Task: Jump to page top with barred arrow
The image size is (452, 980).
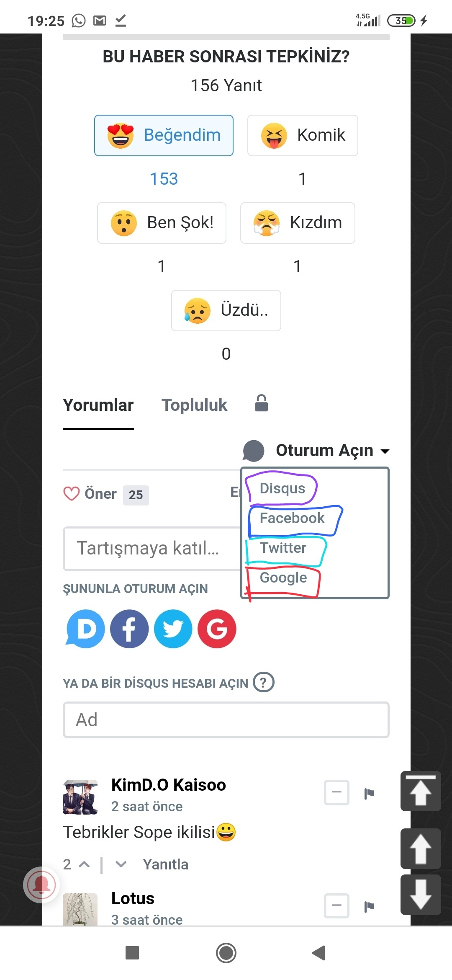Action: click(420, 791)
